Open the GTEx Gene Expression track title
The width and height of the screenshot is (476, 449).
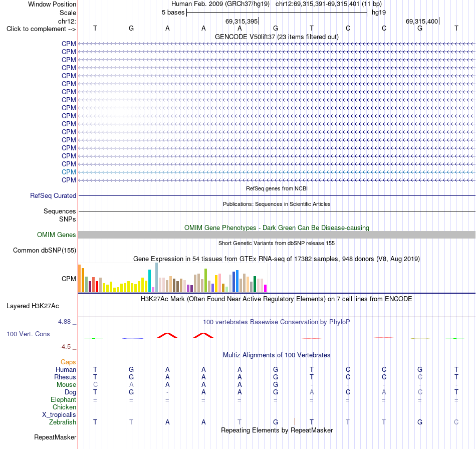click(x=277, y=259)
